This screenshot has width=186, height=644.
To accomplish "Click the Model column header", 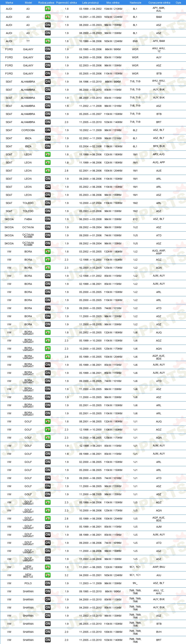I will (x=28, y=3).
